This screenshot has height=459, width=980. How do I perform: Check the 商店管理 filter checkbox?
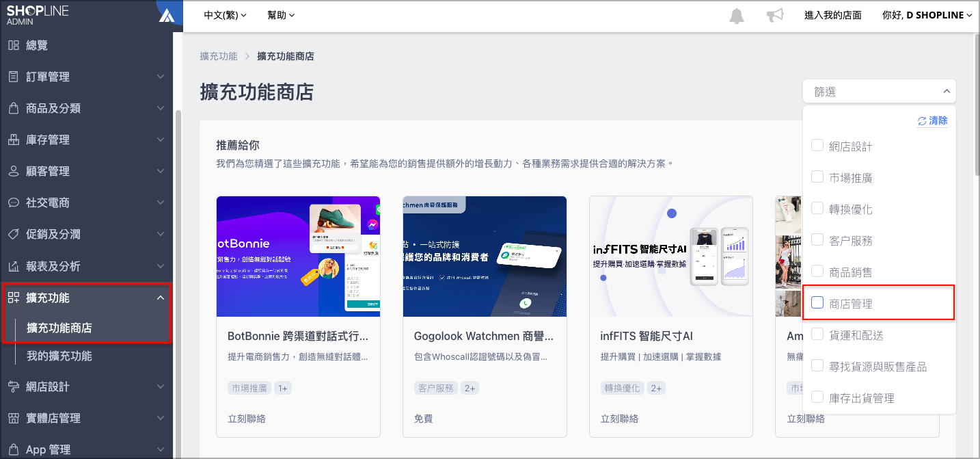tap(817, 303)
